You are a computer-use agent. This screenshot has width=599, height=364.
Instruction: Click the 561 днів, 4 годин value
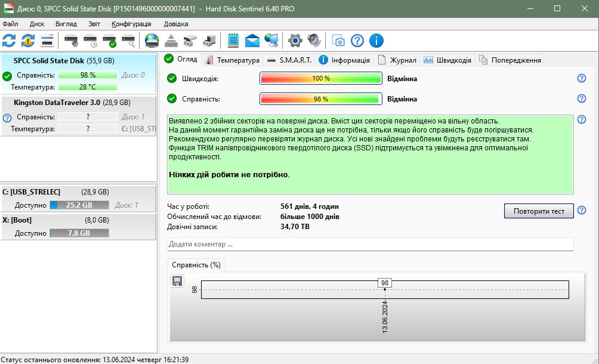point(310,206)
